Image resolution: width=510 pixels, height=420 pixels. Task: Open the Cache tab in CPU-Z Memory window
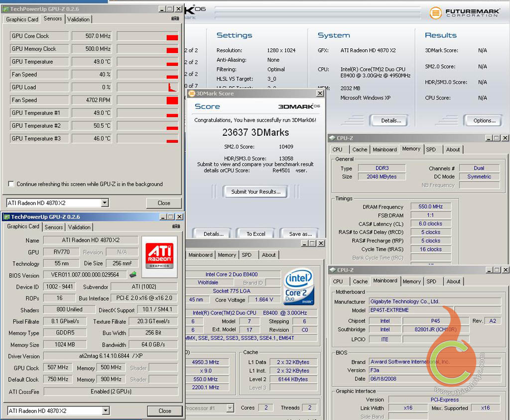[x=360, y=149]
